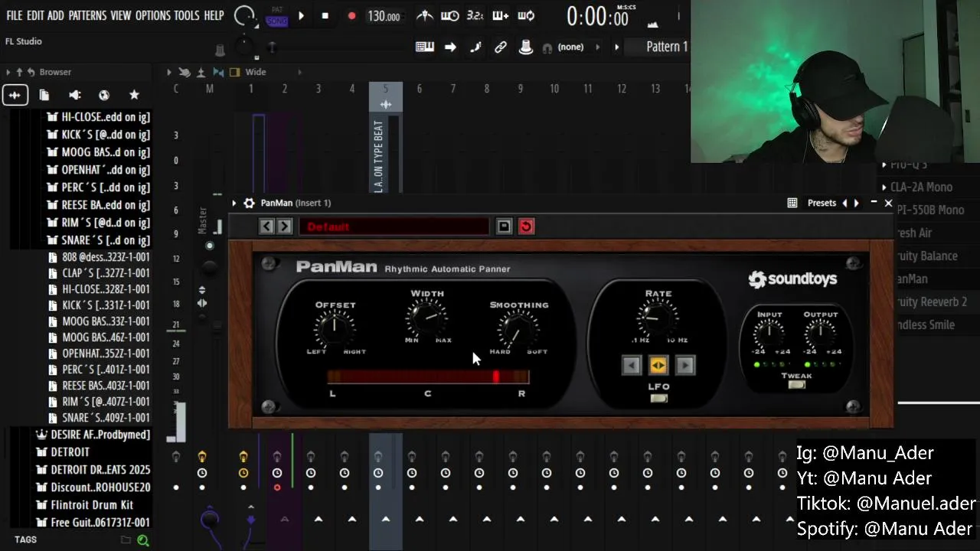Open the Pattern 1 selector
The height and width of the screenshot is (551, 980).
[x=666, y=47]
